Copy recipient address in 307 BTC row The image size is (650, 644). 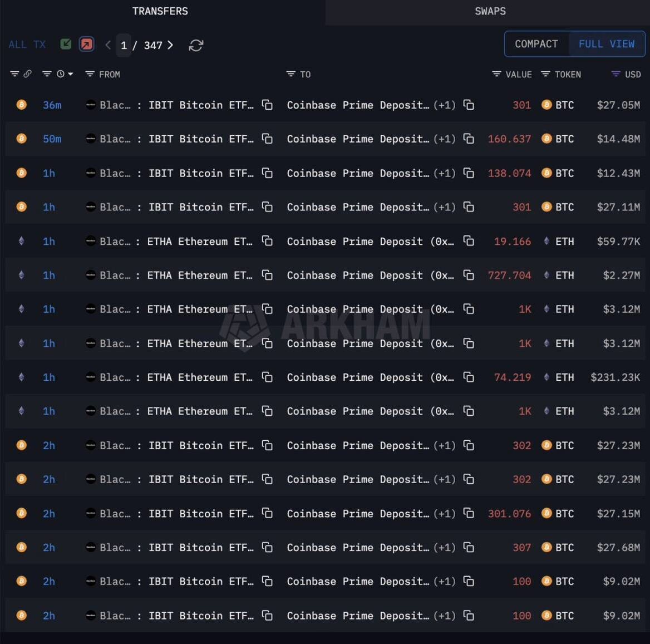coord(469,547)
